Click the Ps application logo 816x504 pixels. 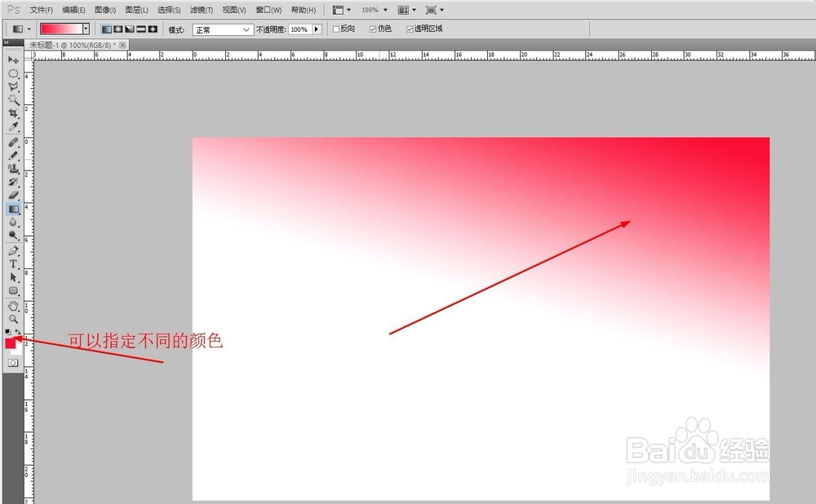click(14, 10)
